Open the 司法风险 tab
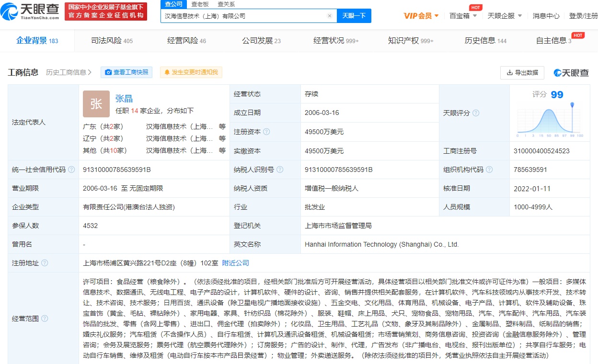The width and height of the screenshot is (598, 364). (x=112, y=41)
